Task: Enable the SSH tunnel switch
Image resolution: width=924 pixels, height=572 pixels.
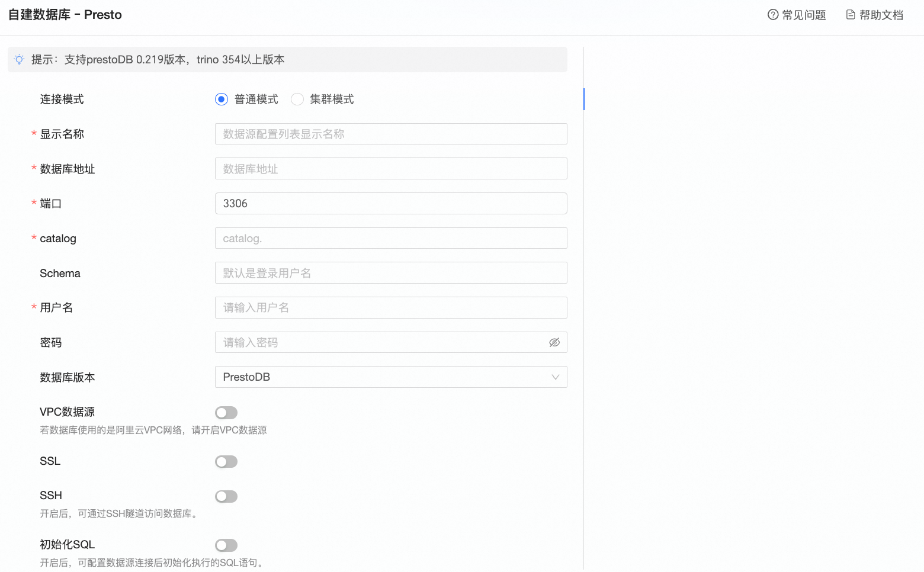Action: pyautogui.click(x=226, y=496)
